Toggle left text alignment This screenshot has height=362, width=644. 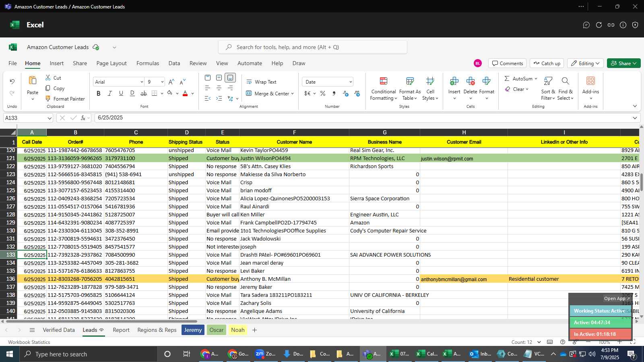208,88
